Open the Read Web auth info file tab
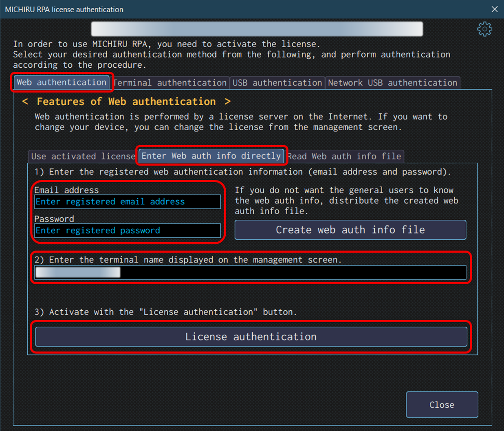 344,156
